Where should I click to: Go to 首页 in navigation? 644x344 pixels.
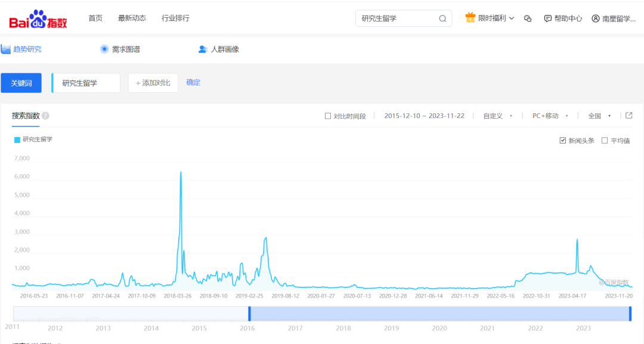coord(95,18)
